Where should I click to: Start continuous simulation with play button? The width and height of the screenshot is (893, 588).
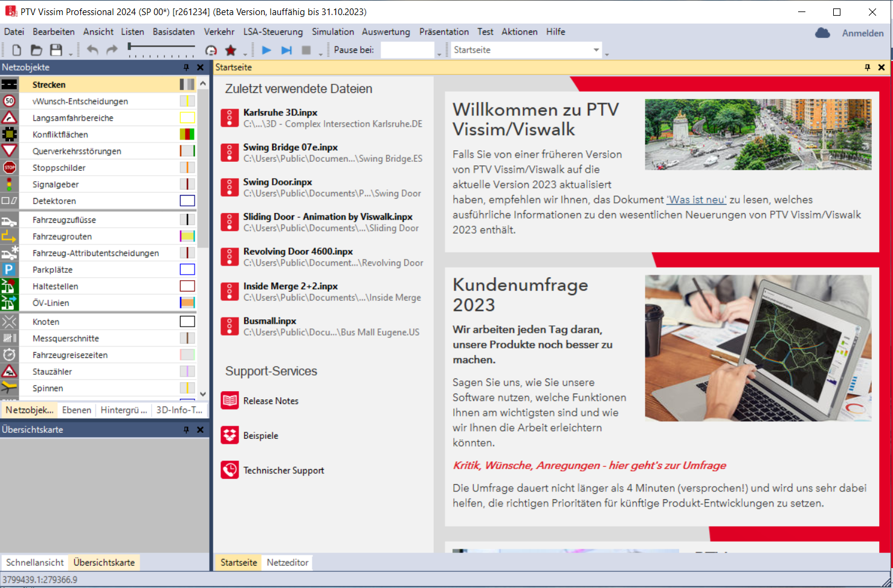pyautogui.click(x=266, y=50)
